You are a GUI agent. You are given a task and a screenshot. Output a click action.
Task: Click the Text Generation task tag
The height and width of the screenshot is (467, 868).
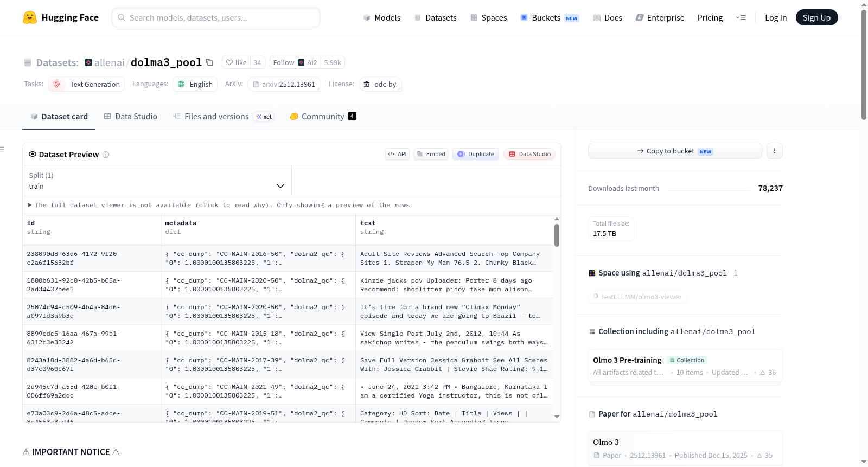pos(86,84)
